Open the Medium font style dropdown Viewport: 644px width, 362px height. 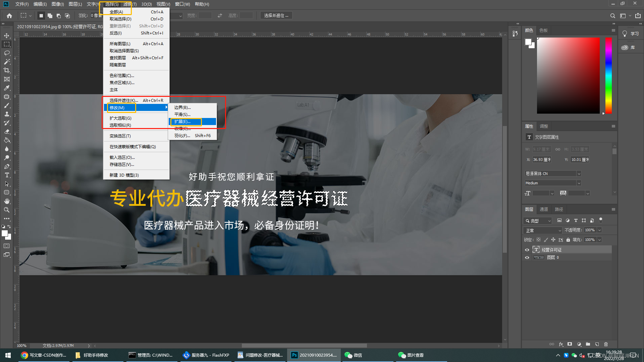pos(552,183)
